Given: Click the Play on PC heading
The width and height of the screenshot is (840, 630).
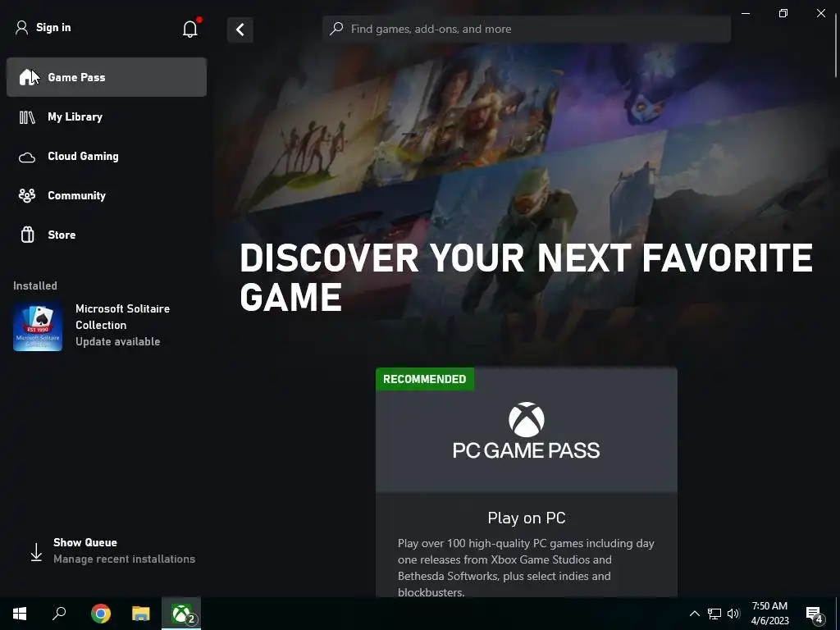Looking at the screenshot, I should (x=527, y=518).
